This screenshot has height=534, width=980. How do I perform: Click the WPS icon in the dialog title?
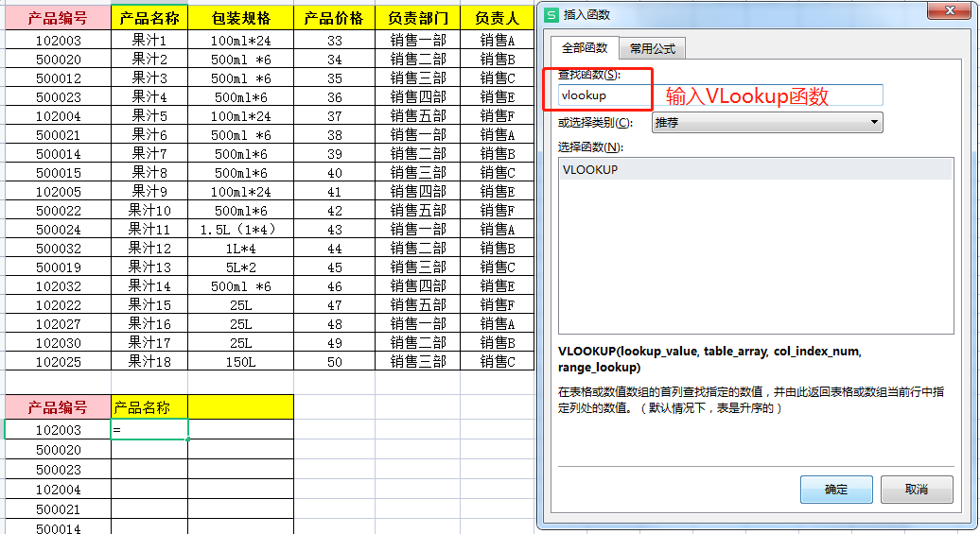[x=551, y=15]
